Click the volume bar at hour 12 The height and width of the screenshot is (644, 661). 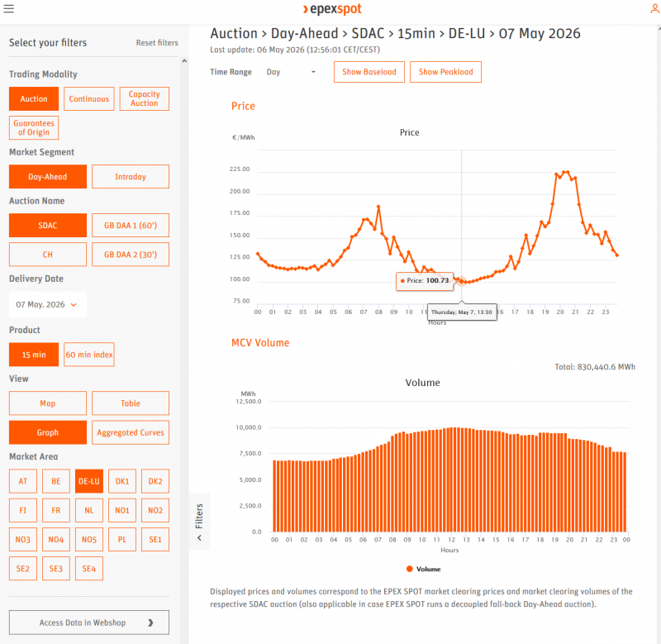pyautogui.click(x=451, y=479)
